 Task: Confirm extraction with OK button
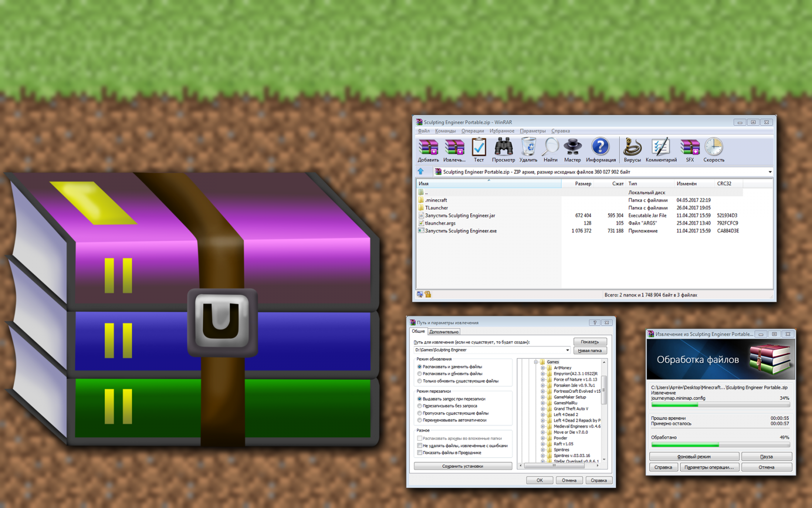[x=539, y=480]
